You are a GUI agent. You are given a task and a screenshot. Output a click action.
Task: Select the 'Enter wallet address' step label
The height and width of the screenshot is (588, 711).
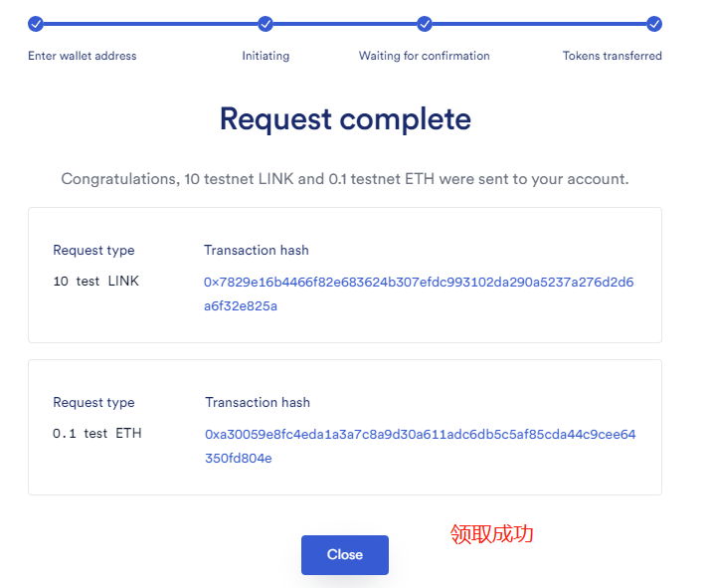(83, 56)
